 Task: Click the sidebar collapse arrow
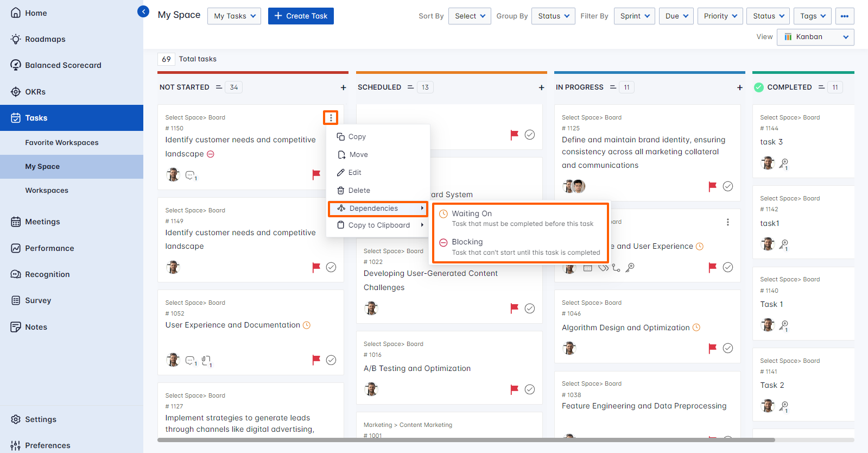tap(143, 11)
